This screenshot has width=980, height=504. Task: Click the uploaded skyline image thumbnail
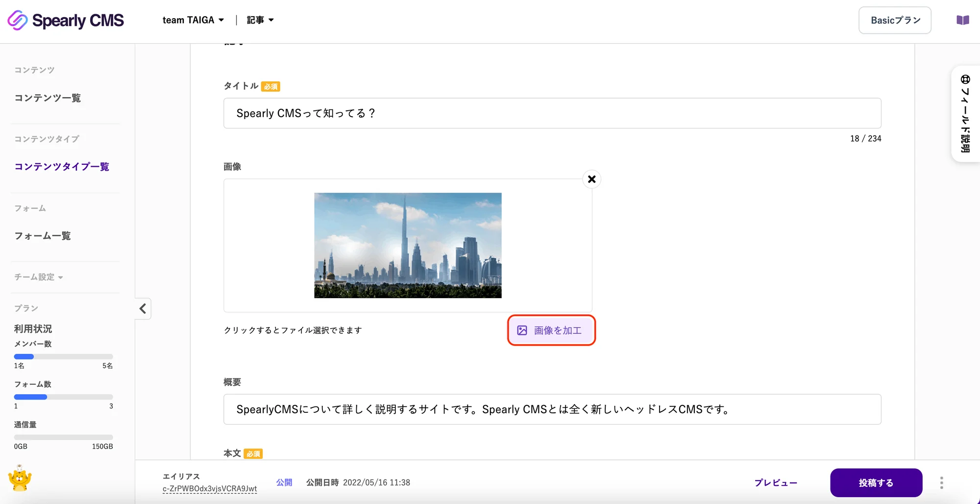click(x=408, y=245)
